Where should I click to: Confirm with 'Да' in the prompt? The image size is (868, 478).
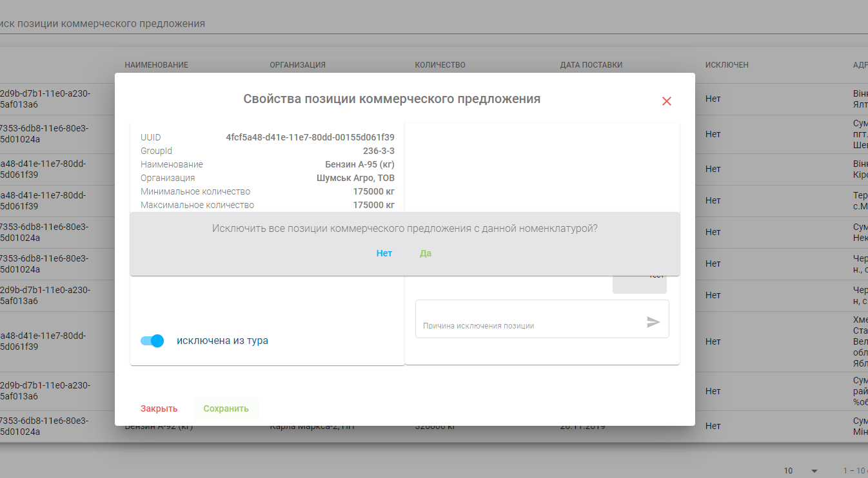[426, 253]
